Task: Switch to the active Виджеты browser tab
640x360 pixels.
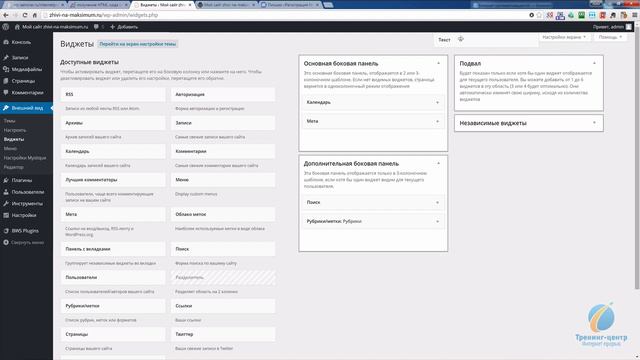Action: click(x=163, y=5)
